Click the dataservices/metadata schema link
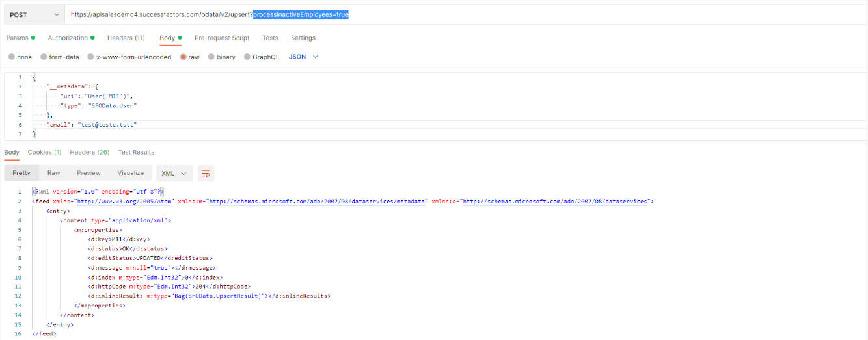The height and width of the screenshot is (340, 868). [316, 202]
